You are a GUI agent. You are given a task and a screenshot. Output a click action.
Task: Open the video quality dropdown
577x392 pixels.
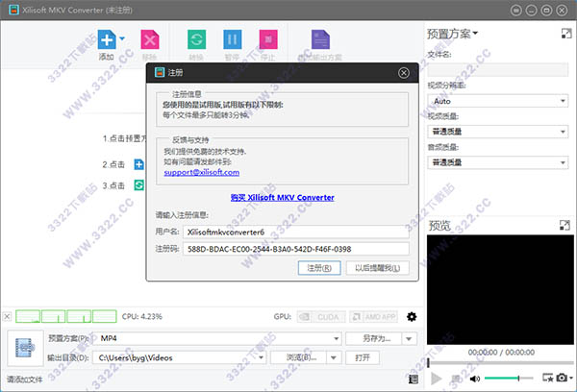[x=498, y=132]
